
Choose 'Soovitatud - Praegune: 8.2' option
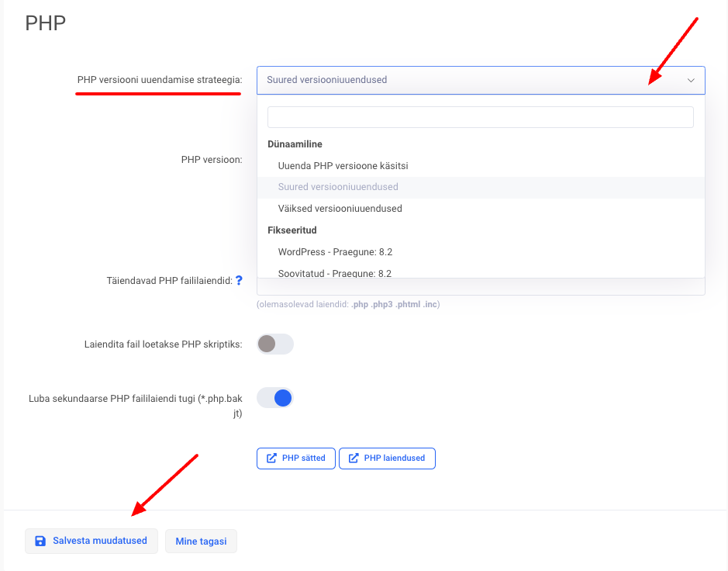[334, 273]
